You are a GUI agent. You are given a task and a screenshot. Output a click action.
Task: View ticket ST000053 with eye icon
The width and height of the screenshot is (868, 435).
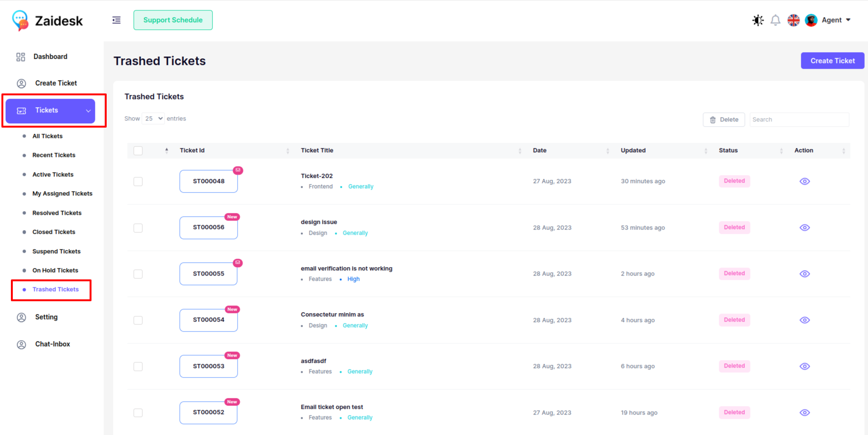(x=804, y=366)
